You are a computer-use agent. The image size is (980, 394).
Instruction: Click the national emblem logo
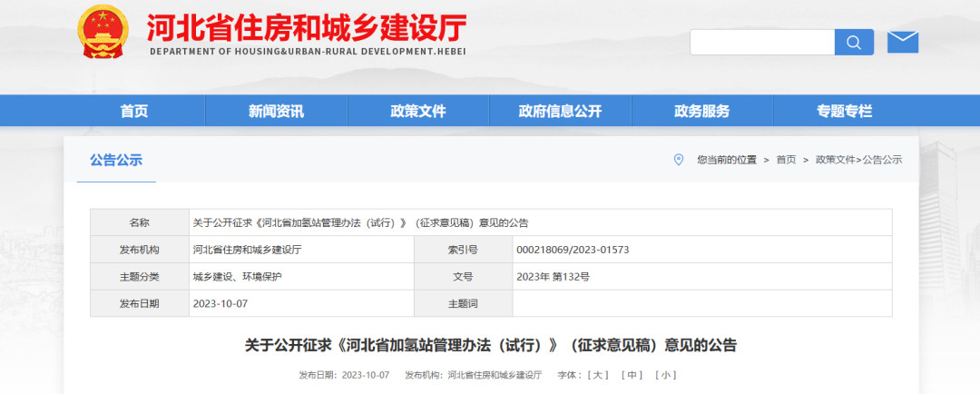click(x=103, y=32)
